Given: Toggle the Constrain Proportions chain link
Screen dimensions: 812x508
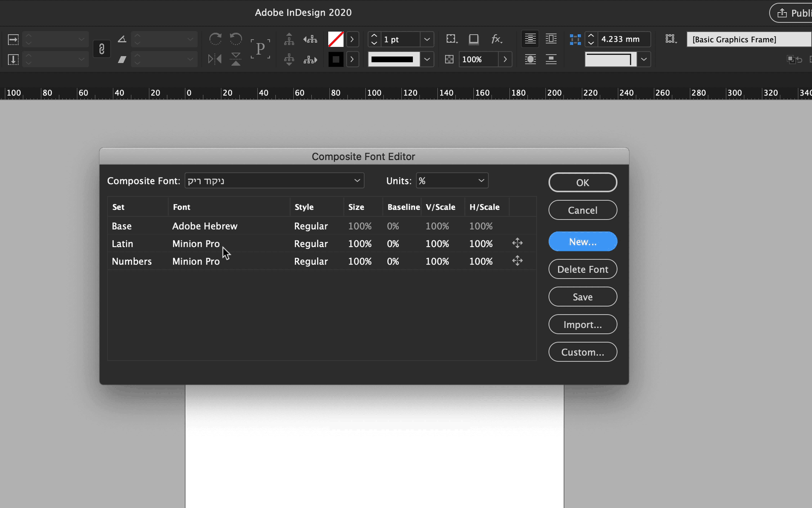Looking at the screenshot, I should click(101, 49).
